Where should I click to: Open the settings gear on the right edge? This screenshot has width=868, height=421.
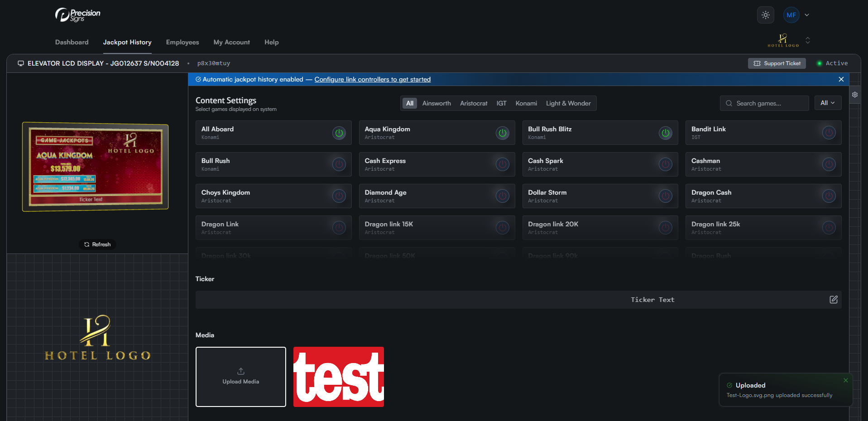pos(854,95)
